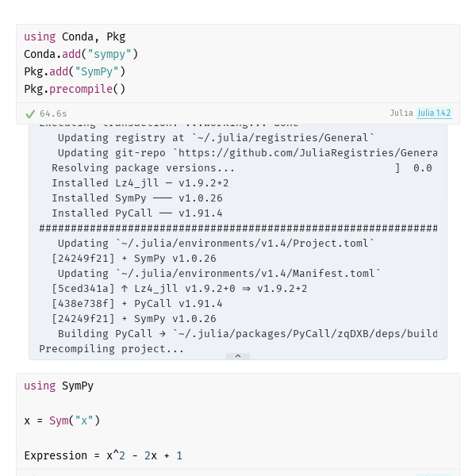Open the Julia 1.4.2 kernel link
The width and height of the screenshot is (476, 476).
tap(434, 113)
